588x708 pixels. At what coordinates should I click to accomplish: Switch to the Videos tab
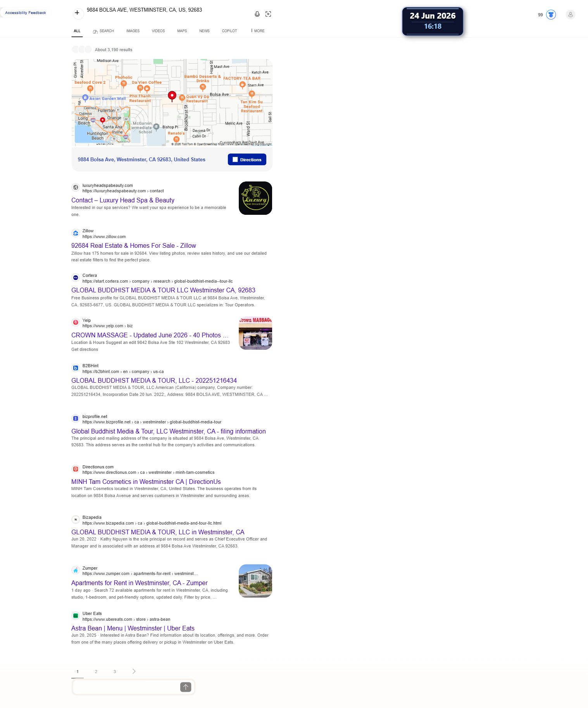coord(158,31)
